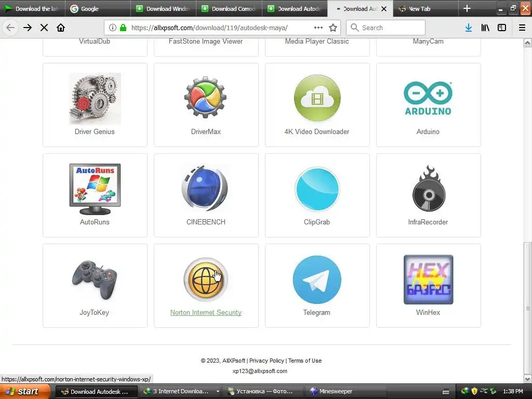Open the CINEBENCH sphere icon
This screenshot has height=399, width=532.
[205, 189]
